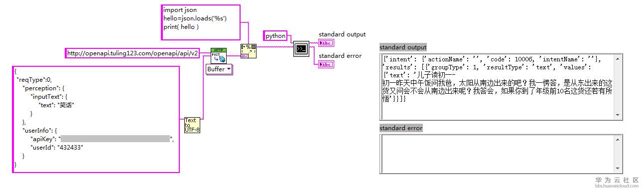Click the tuling123 URL string constant
This screenshot has height=193, width=644.
tap(132, 53)
